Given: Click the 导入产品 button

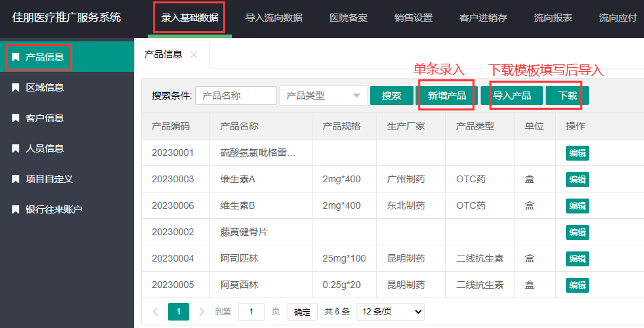Looking at the screenshot, I should 512,96.
